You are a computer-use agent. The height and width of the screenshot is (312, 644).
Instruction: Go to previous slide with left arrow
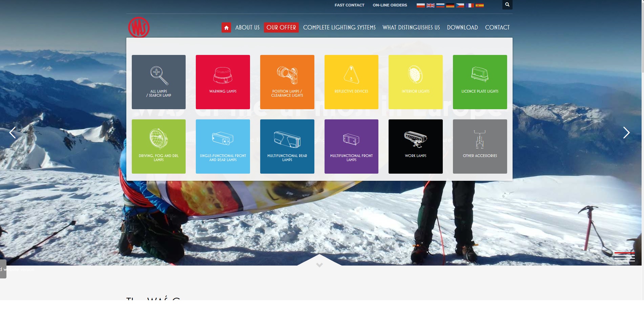pos(13,133)
